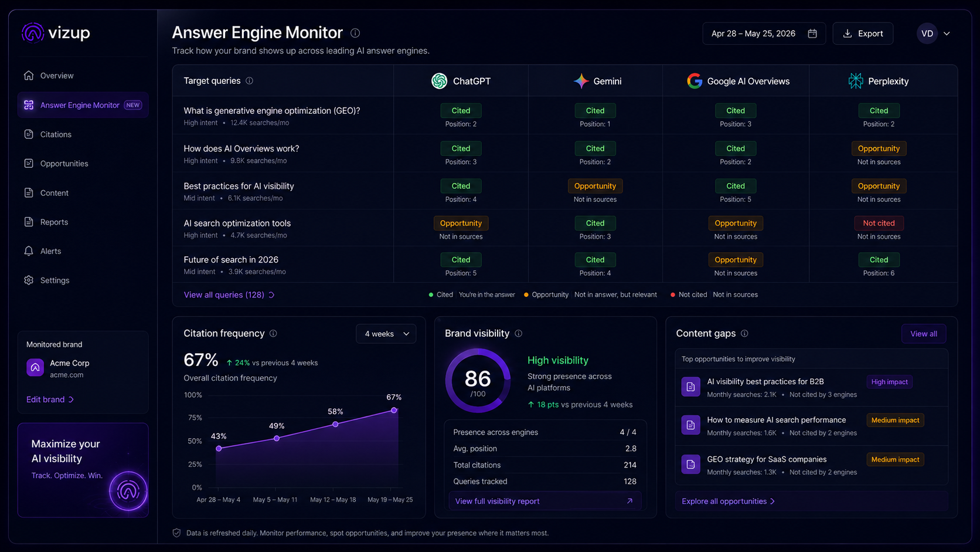
Task: Click the Perplexity logo icon
Action: 856,81
